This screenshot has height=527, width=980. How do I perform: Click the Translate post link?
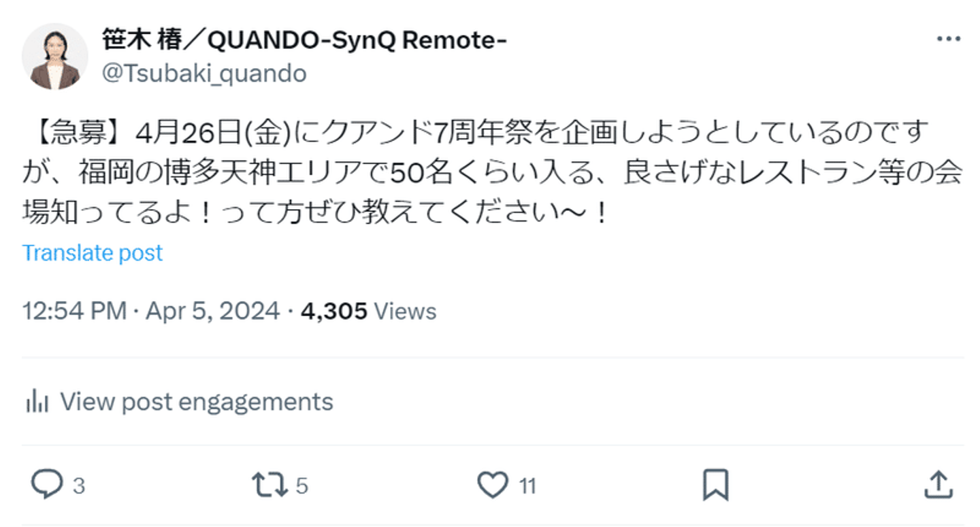93,253
